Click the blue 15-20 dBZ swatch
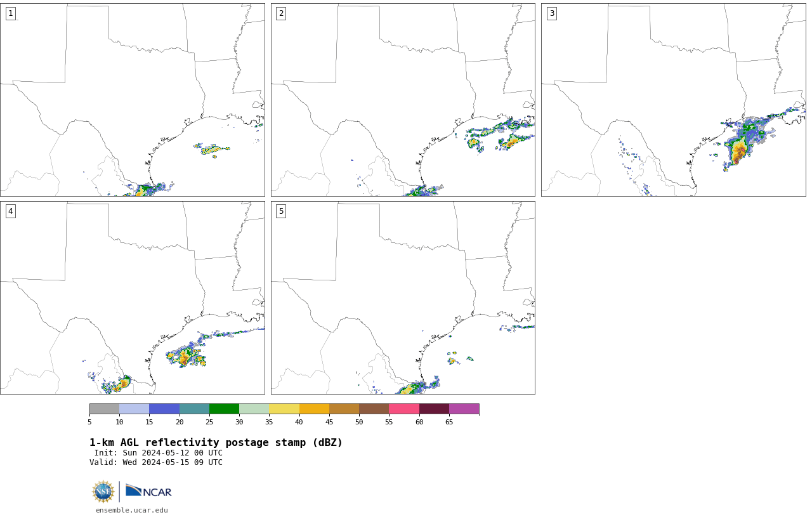The height and width of the screenshot is (517, 812). tap(164, 409)
